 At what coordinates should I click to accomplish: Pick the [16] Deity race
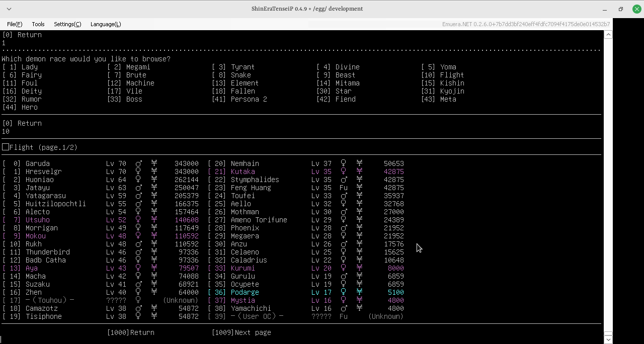(x=22, y=91)
